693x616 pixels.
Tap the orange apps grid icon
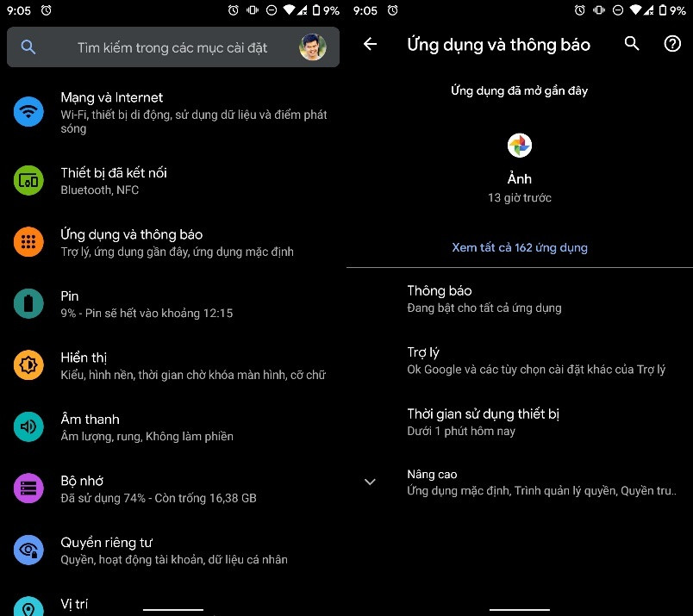pos(28,242)
